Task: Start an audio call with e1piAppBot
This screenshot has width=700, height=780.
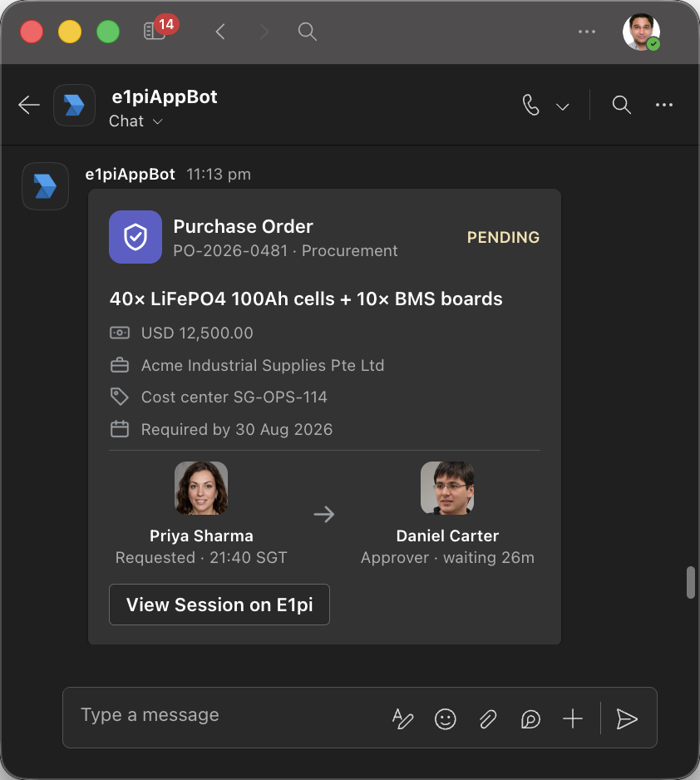Action: [531, 105]
